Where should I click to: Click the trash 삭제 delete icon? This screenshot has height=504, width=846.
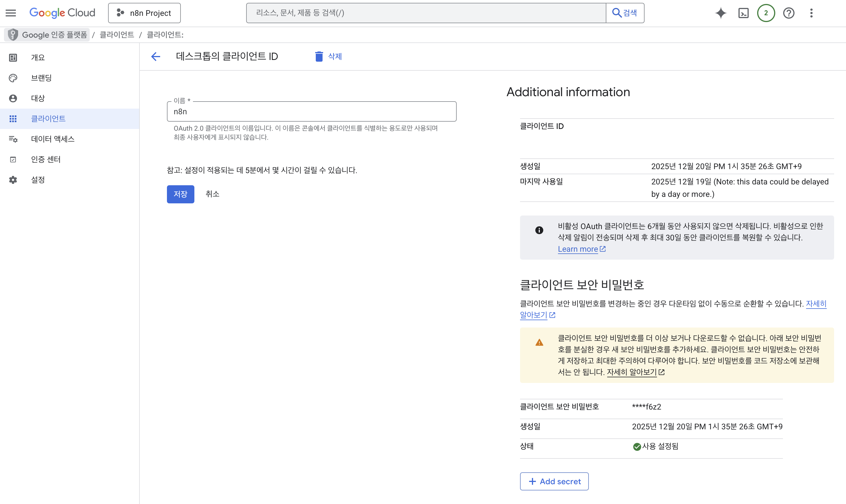point(319,56)
